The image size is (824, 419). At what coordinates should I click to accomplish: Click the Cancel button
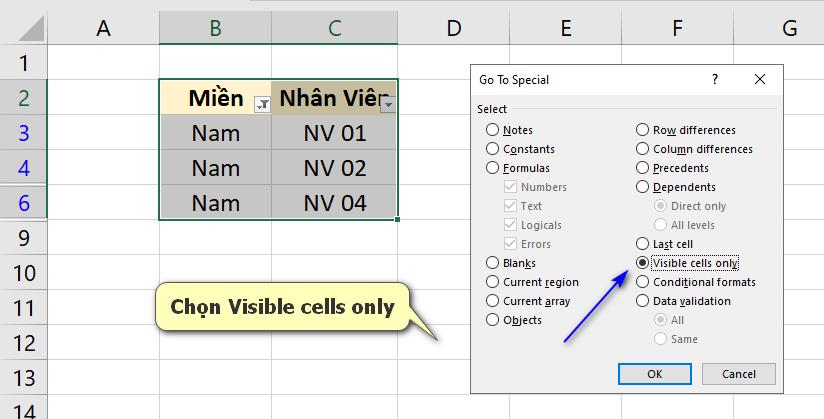[738, 374]
